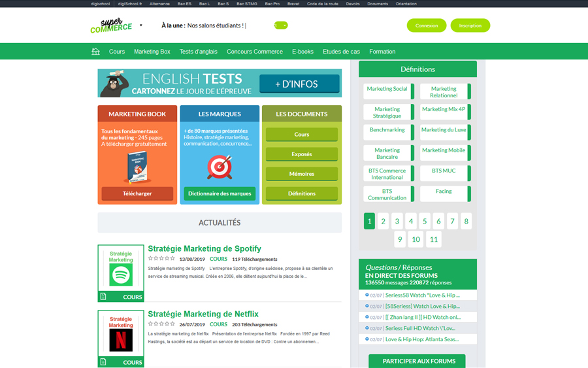Open the Marketing Mix 4P definition

(444, 110)
